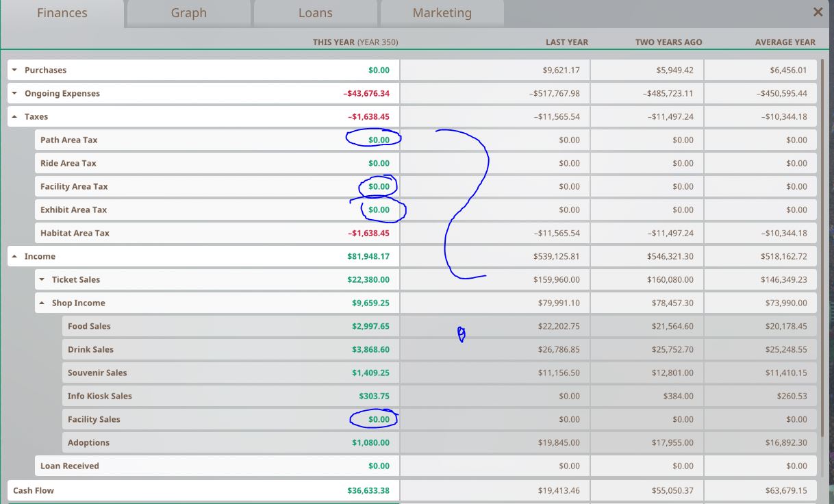Click the AVERAGE YEAR column header

pos(785,42)
